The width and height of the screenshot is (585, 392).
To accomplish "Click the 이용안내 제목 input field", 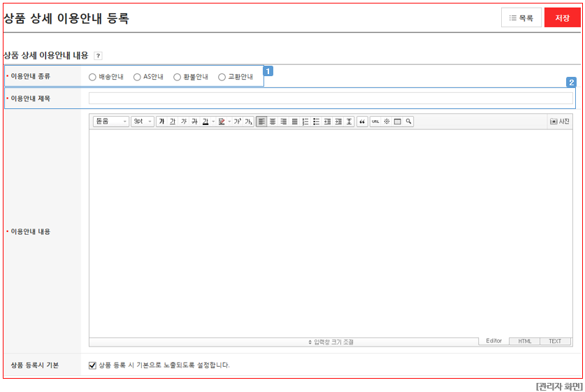I will coord(331,99).
